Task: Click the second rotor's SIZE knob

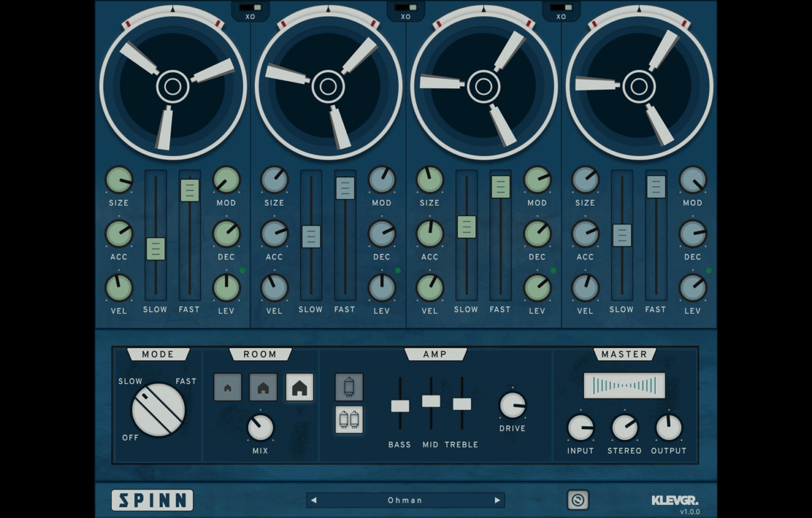Action: tap(274, 180)
